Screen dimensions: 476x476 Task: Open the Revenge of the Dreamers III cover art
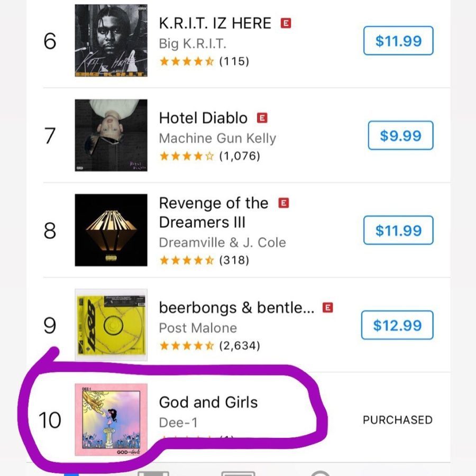point(111,230)
